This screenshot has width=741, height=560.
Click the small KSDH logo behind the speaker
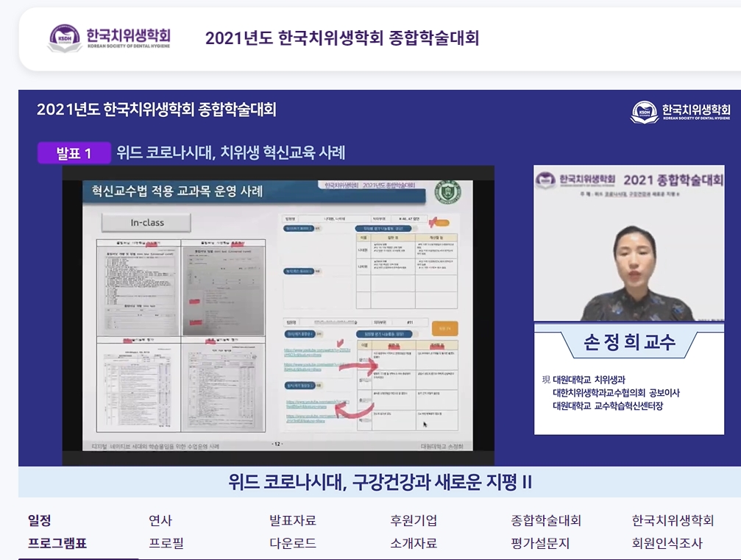point(545,180)
